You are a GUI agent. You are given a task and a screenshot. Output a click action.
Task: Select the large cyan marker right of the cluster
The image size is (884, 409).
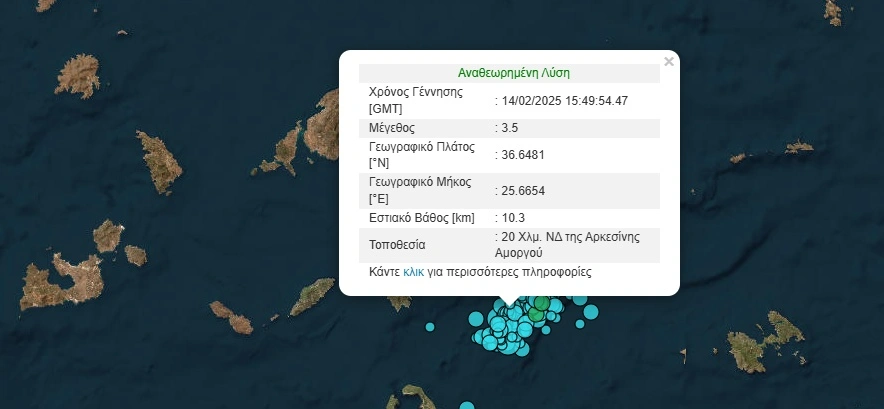pyautogui.click(x=589, y=312)
